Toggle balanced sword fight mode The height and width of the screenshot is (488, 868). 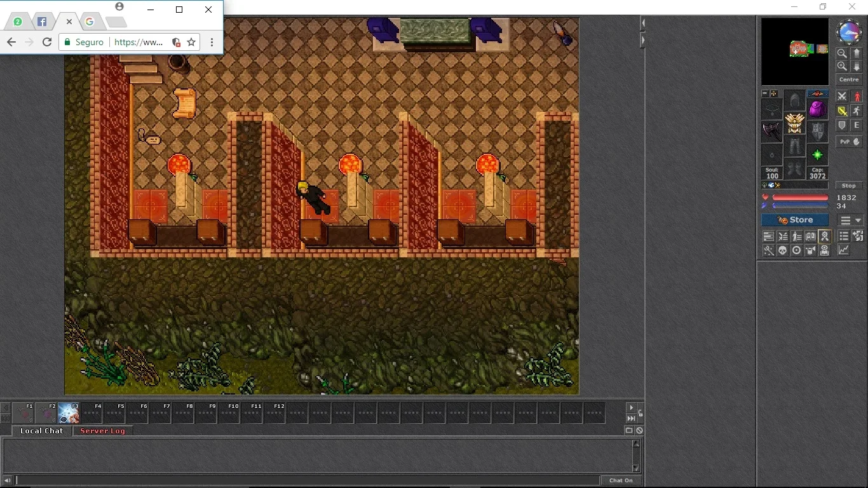click(x=842, y=111)
